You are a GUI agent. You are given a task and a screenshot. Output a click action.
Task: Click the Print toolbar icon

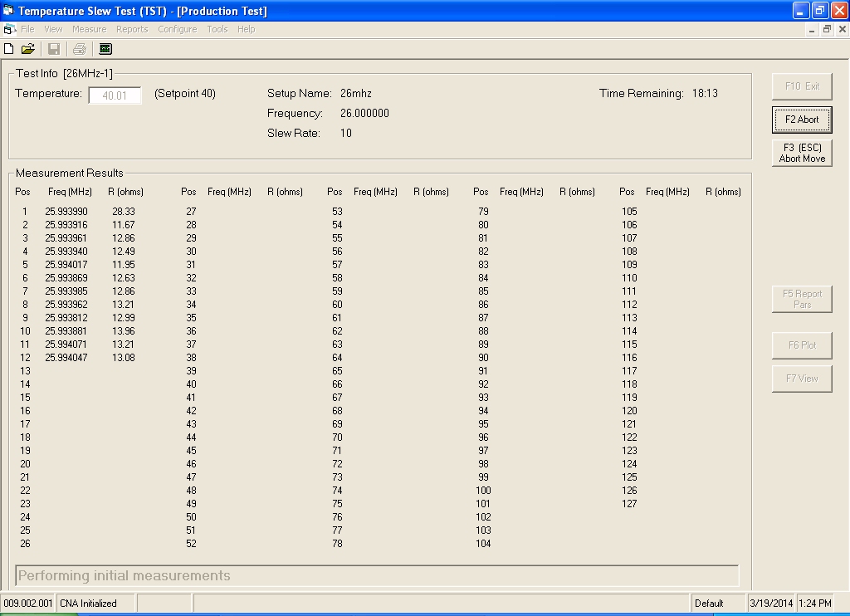coord(80,49)
